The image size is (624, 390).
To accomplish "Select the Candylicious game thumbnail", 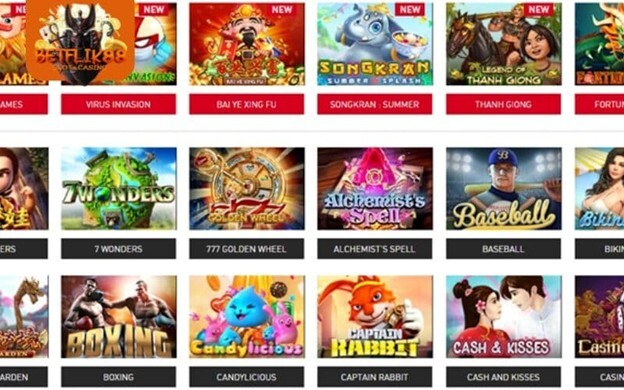I will click(x=247, y=317).
